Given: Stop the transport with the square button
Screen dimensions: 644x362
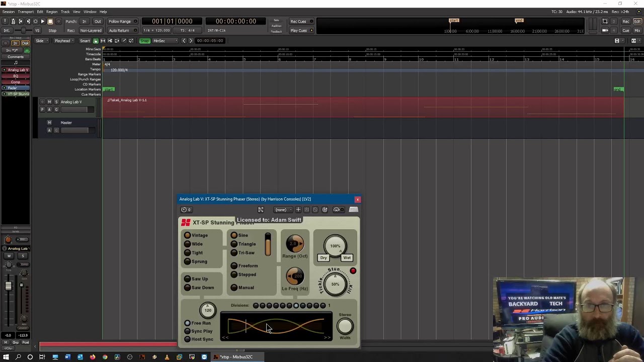Looking at the screenshot, I should pos(50,21).
